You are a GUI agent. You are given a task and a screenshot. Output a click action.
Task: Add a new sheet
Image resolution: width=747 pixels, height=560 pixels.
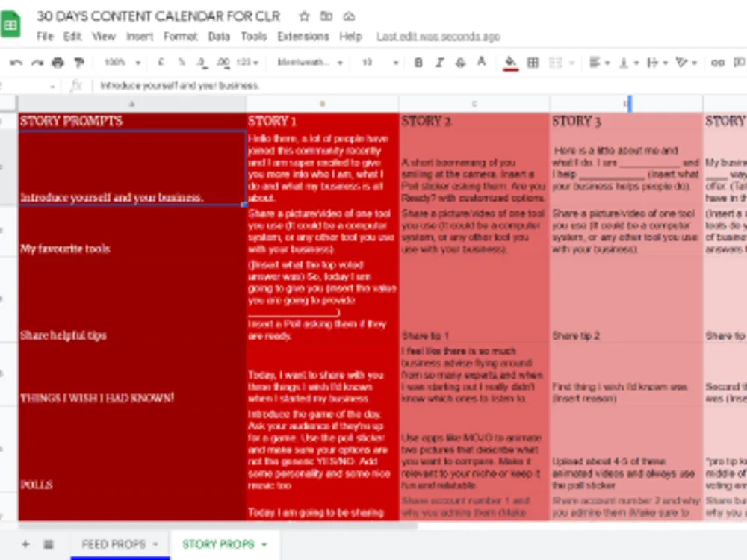(x=25, y=544)
